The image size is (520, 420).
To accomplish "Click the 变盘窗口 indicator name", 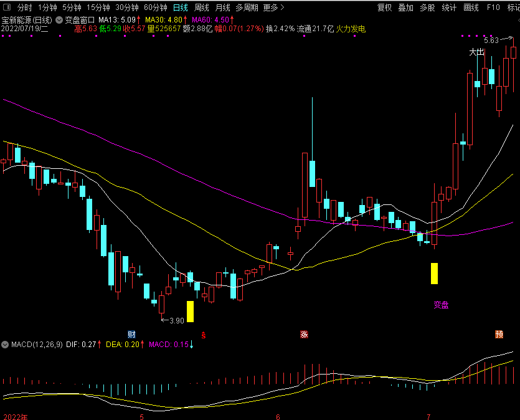I will pyautogui.click(x=80, y=20).
